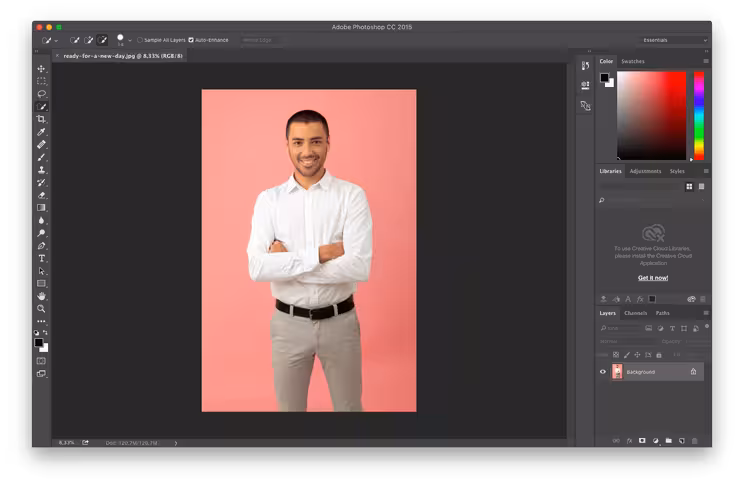744x488 pixels.
Task: Create new adjustment layer icon
Action: click(655, 441)
